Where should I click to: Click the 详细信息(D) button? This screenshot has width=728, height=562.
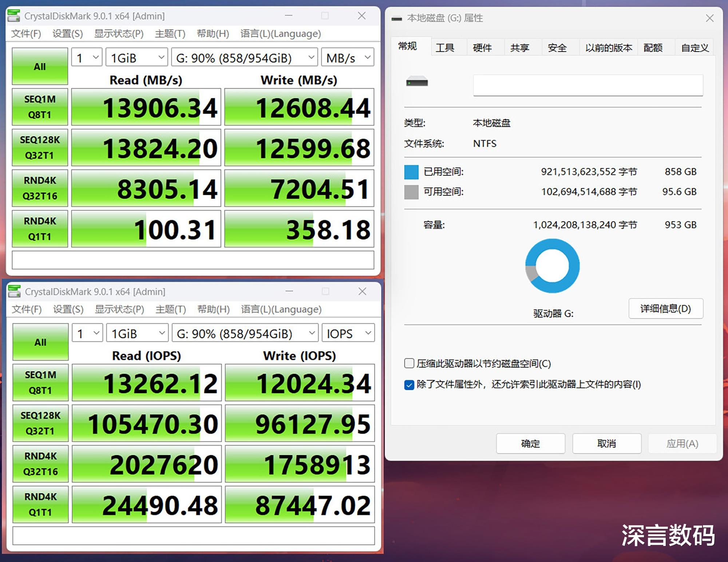[665, 308]
